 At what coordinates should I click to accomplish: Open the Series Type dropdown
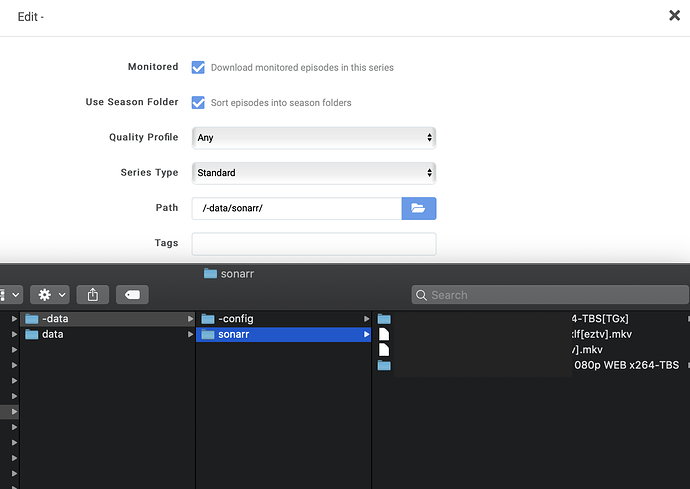pos(313,173)
